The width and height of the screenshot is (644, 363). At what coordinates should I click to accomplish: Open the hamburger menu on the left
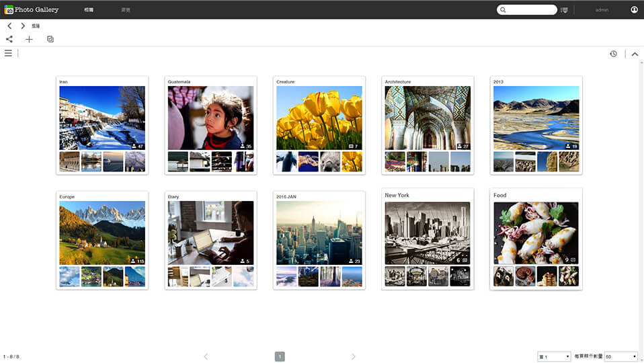click(x=8, y=53)
